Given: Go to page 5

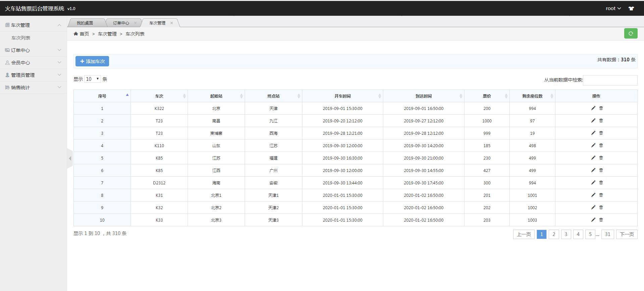Looking at the screenshot, I should (x=590, y=234).
